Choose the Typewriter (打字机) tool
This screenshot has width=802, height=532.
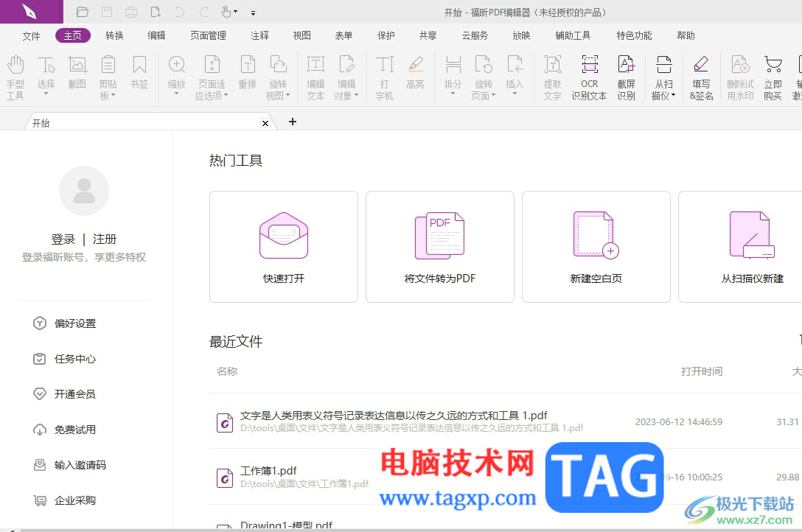click(385, 77)
